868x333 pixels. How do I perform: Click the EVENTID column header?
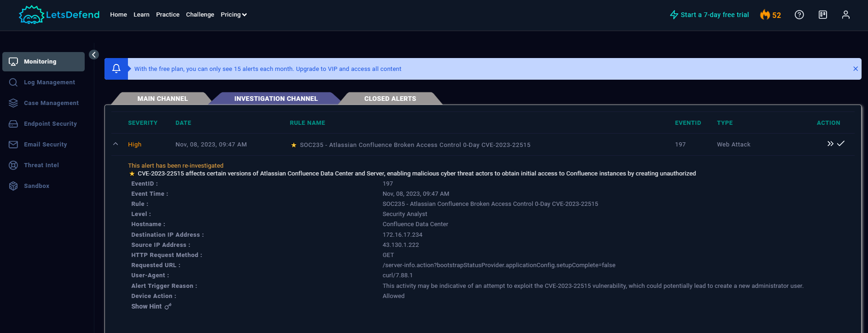[x=688, y=123]
